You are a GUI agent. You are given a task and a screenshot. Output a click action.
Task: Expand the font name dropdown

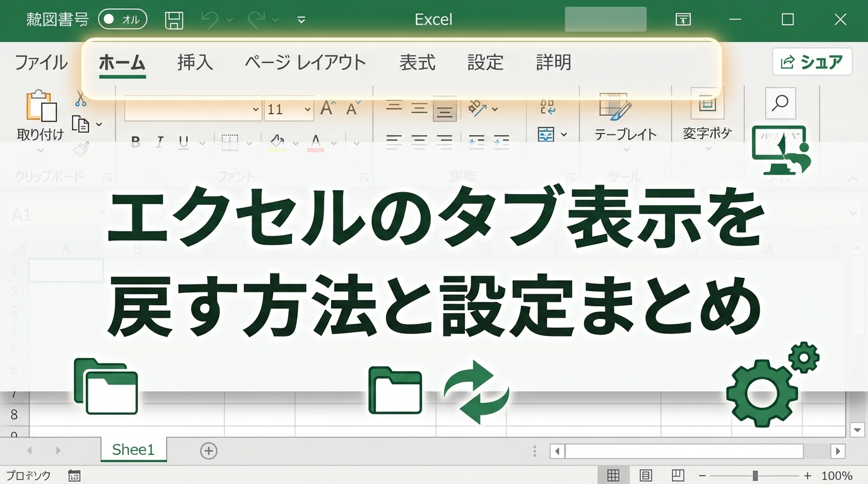(255, 109)
